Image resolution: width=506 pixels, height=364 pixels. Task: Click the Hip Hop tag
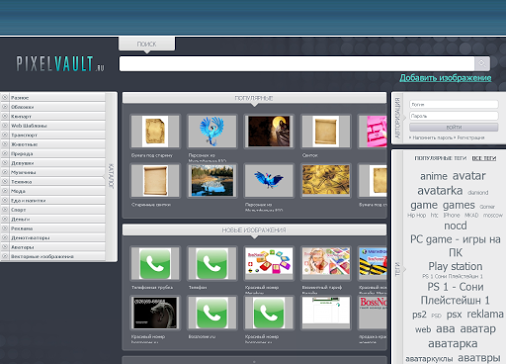click(416, 215)
